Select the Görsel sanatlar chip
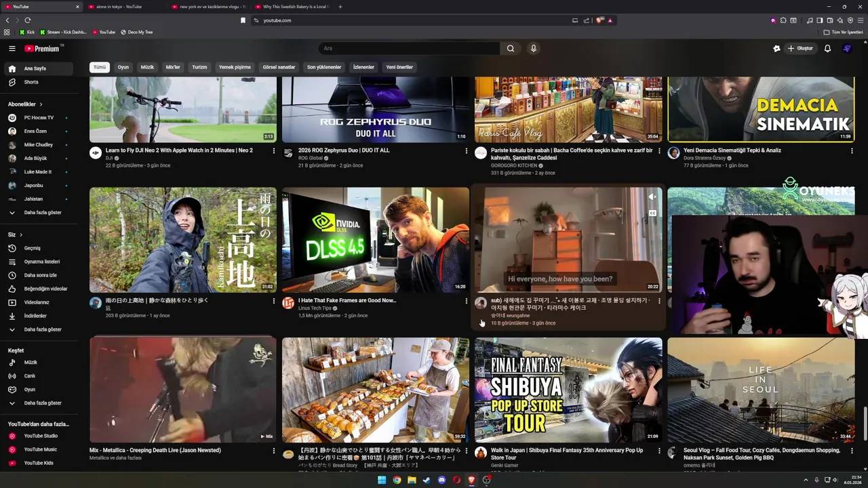 point(279,67)
